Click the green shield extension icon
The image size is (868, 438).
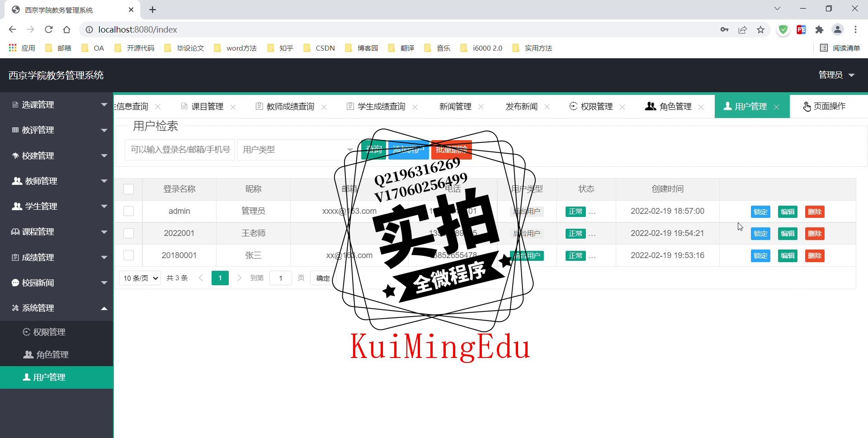click(783, 29)
